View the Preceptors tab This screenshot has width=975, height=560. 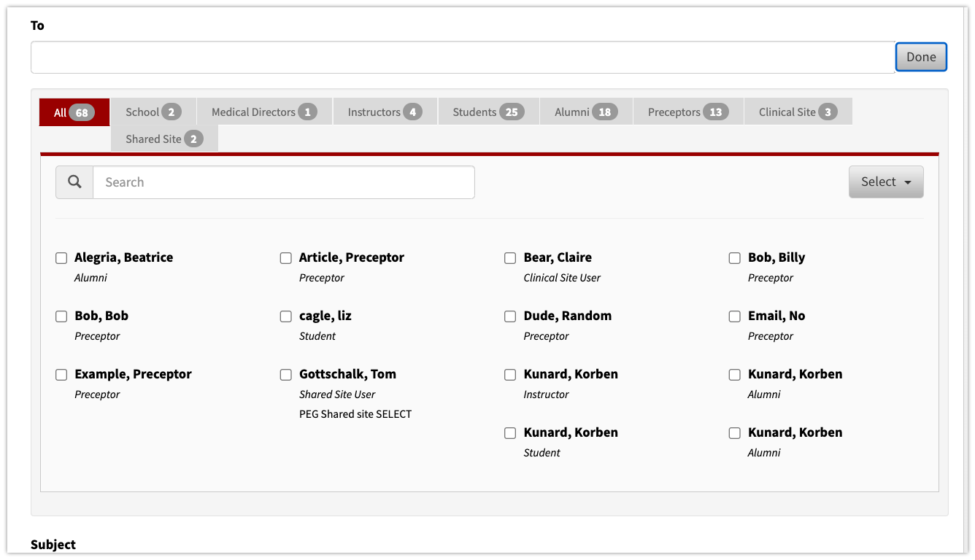tap(688, 112)
